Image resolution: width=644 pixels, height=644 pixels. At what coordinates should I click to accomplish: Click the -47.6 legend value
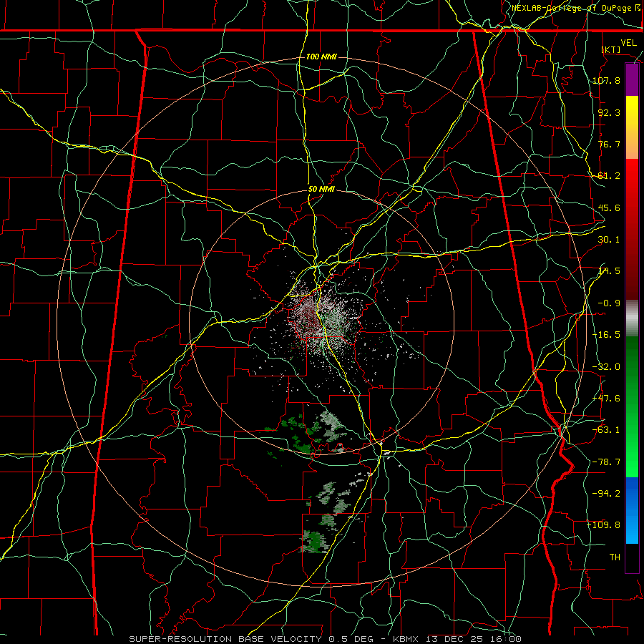tap(606, 399)
